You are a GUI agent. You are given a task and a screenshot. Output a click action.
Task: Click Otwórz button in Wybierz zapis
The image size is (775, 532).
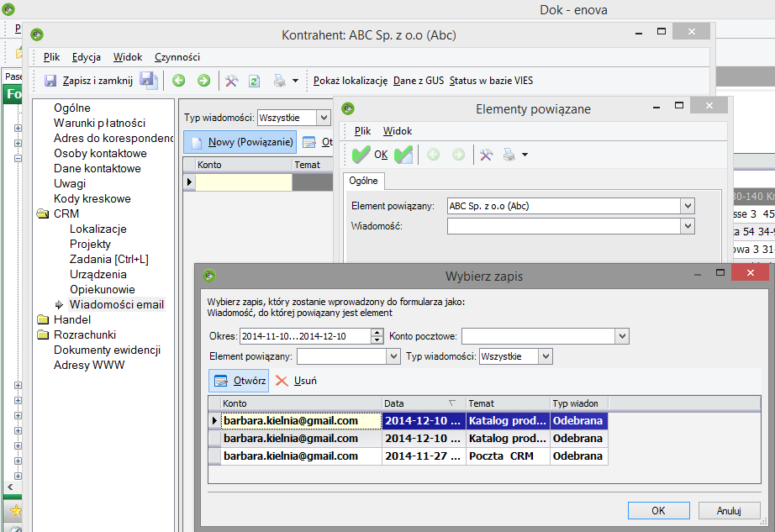point(239,381)
